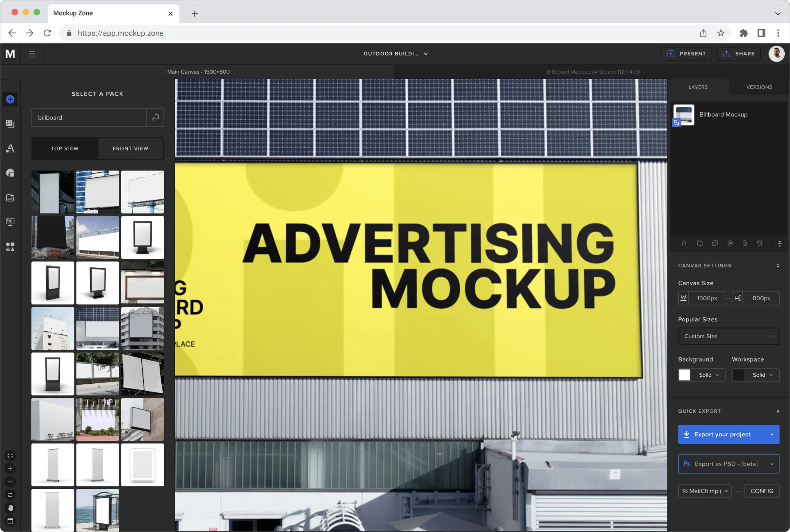
Task: Open the Workspace Solid dropdown
Action: pos(759,375)
